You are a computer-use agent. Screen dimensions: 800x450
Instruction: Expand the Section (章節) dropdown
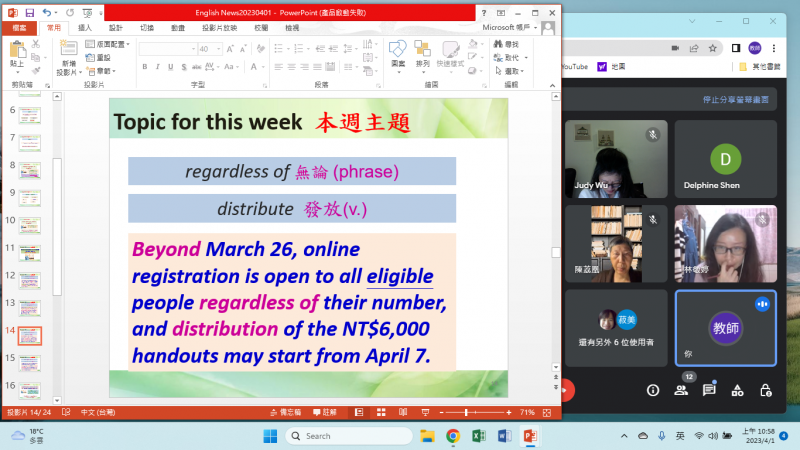[101, 71]
